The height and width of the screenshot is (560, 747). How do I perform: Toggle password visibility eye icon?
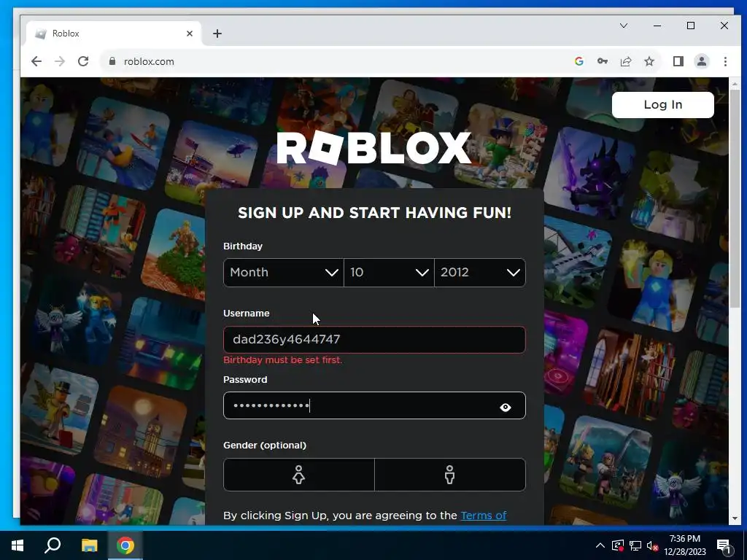coord(506,407)
